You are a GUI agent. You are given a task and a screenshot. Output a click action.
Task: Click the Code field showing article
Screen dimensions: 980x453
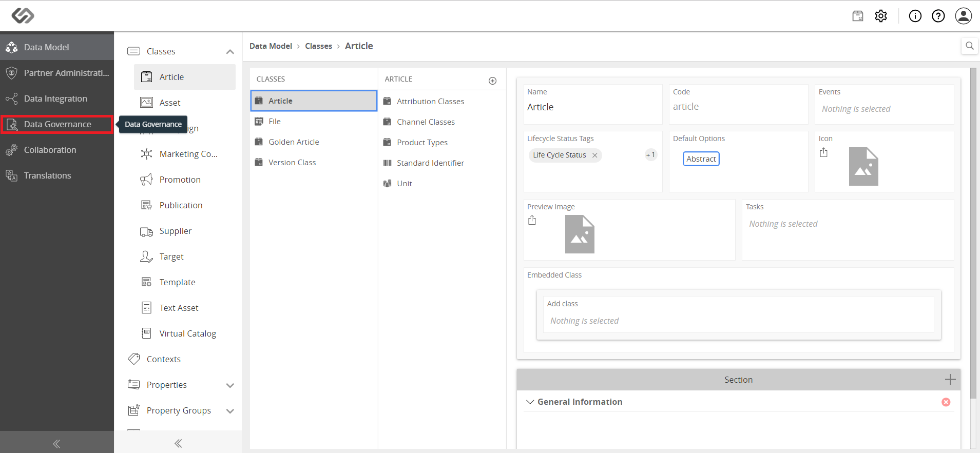point(738,107)
